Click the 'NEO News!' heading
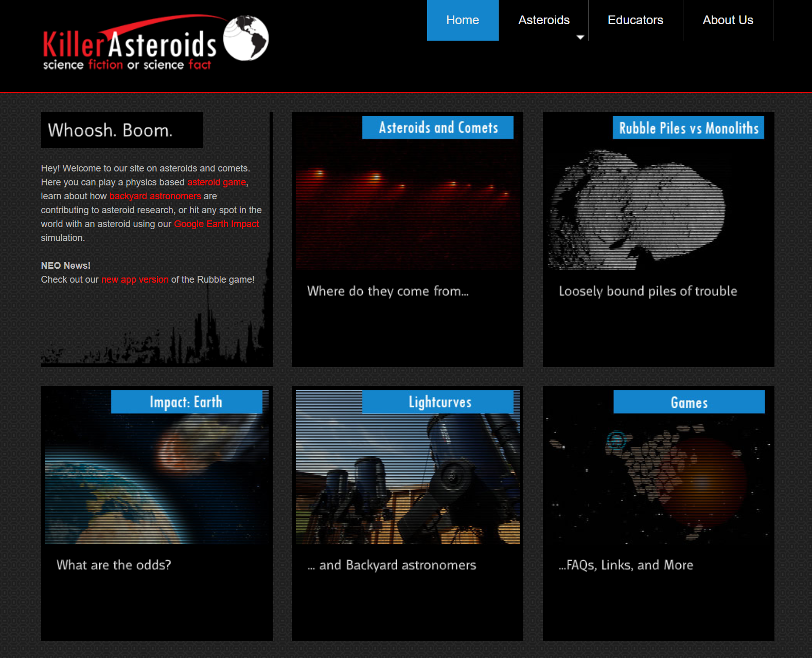 point(66,266)
